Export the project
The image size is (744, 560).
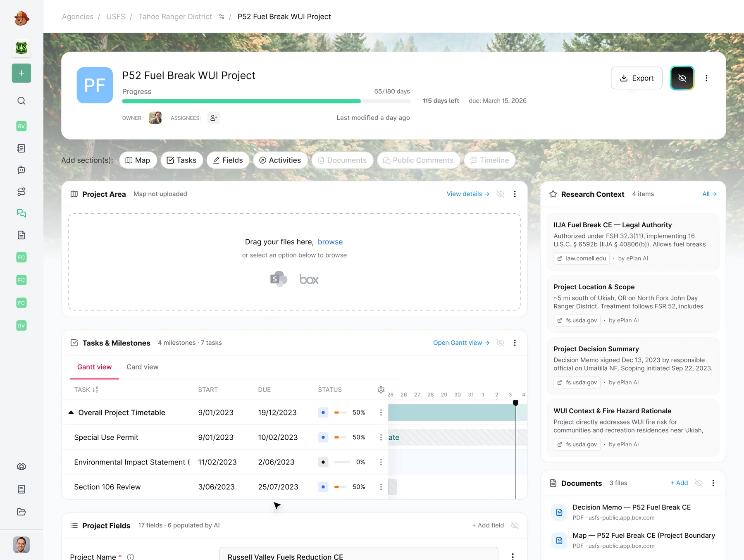637,78
